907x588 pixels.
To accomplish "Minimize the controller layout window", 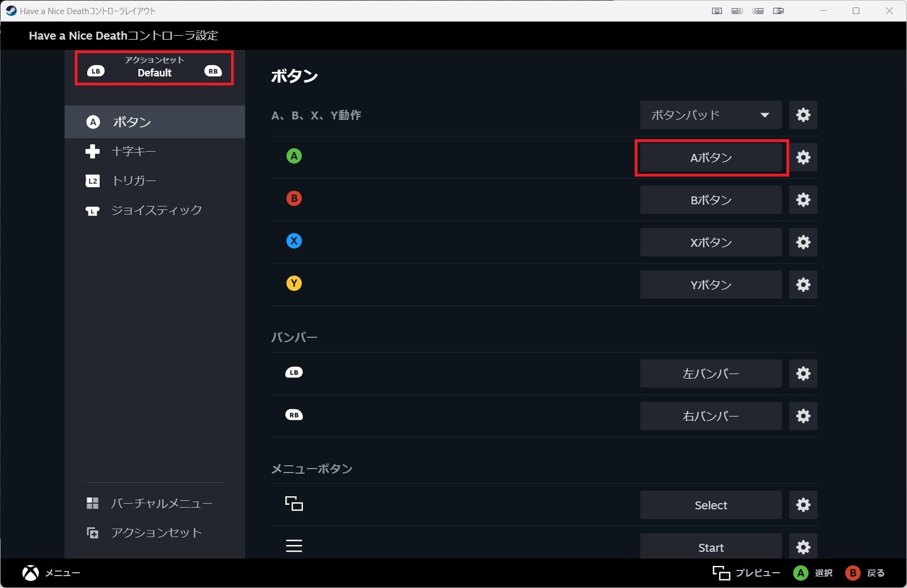I will [x=823, y=11].
